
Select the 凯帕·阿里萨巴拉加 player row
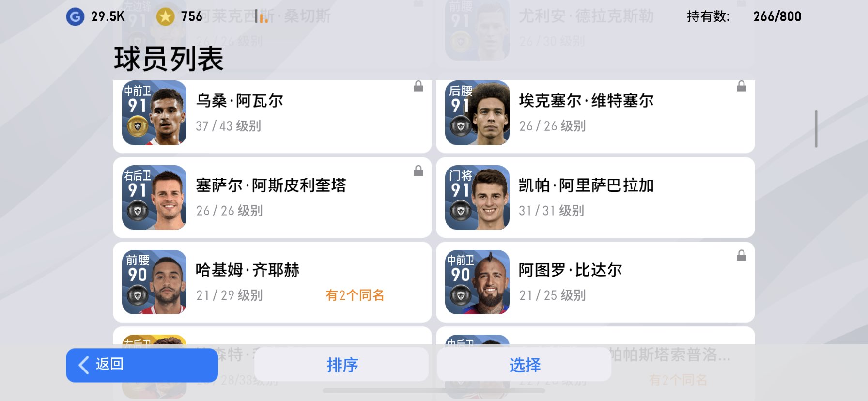[x=595, y=198]
